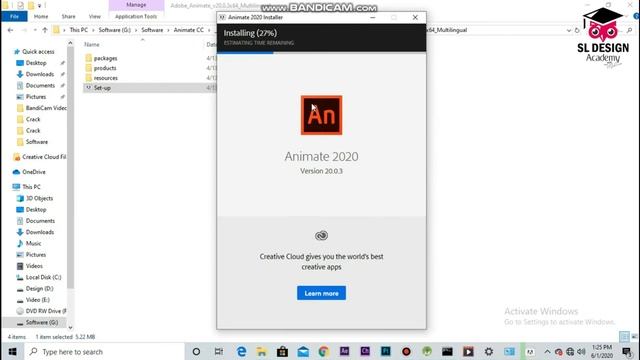Open Videos under This PC
This screenshot has height=360, width=640.
[34, 266]
